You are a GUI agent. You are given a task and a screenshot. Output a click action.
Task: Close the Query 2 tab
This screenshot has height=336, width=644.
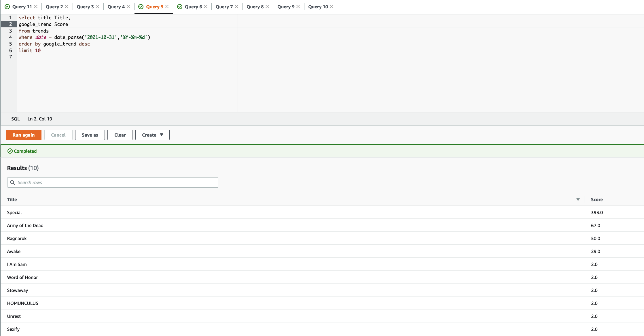tap(67, 7)
